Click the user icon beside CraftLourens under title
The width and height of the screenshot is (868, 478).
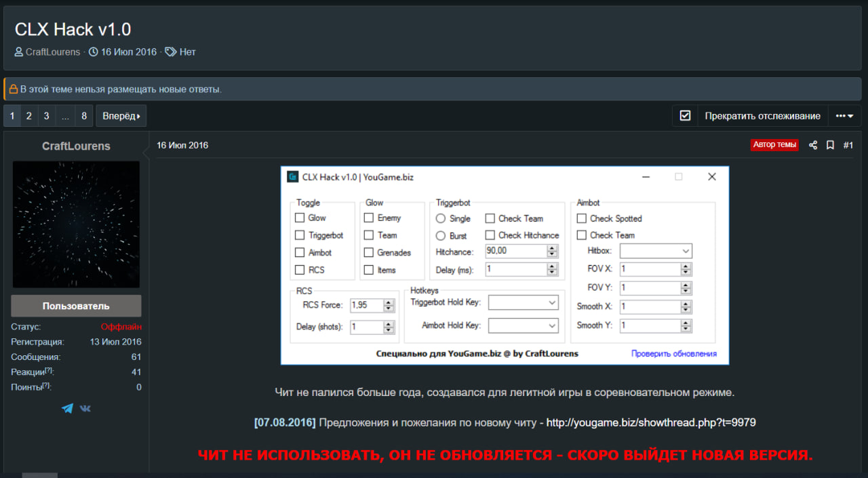(x=19, y=52)
